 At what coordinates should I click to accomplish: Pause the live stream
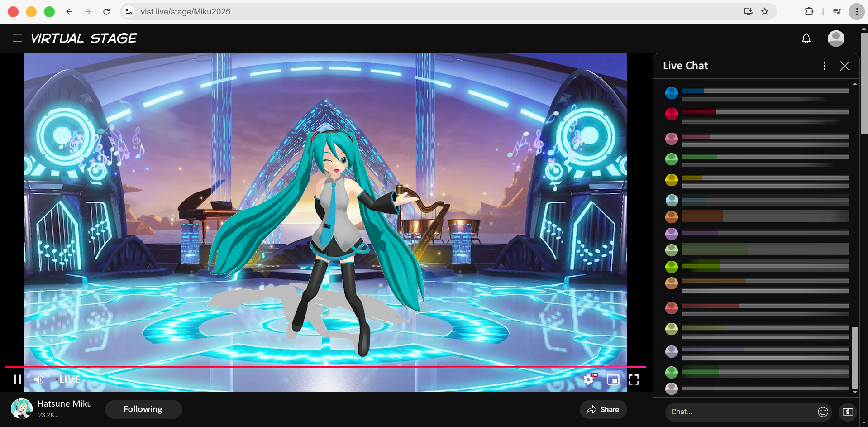(x=17, y=379)
